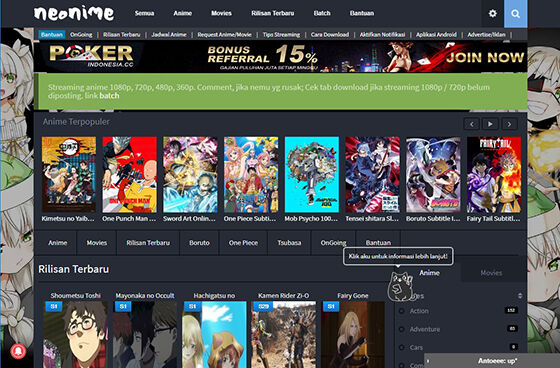Open Cara Download link
560x368 pixels.
click(x=330, y=35)
